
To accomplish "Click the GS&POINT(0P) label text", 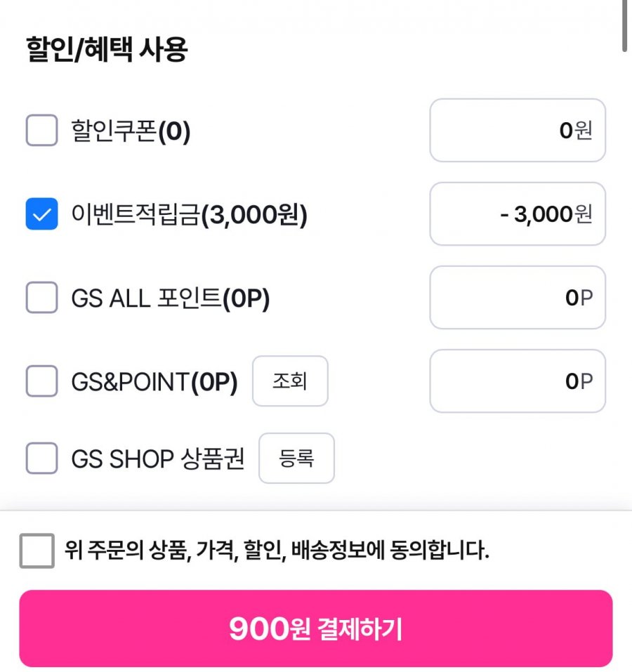I will pyautogui.click(x=154, y=382).
